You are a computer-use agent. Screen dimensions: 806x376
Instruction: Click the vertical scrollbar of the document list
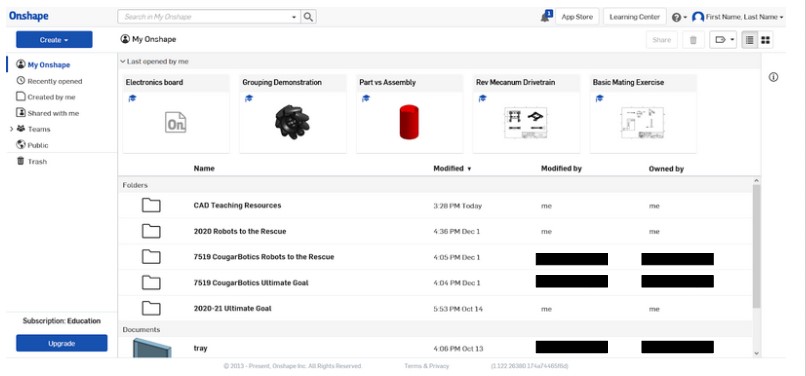tap(756, 246)
